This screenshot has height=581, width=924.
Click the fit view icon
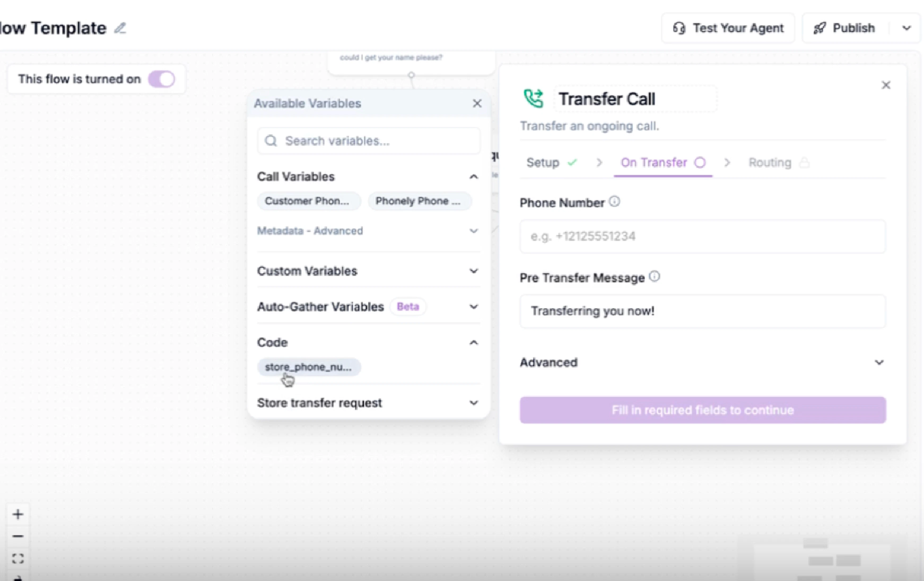pos(18,558)
